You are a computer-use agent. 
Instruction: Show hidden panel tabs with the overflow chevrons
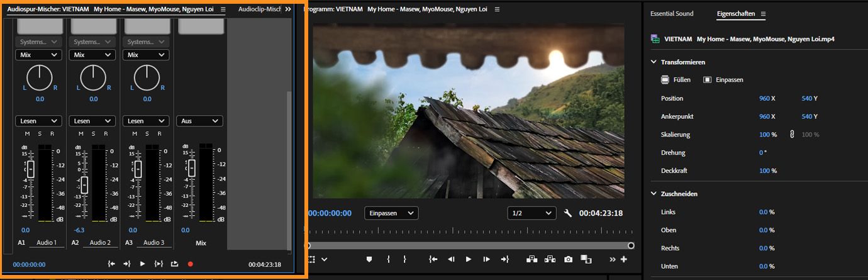[288, 9]
